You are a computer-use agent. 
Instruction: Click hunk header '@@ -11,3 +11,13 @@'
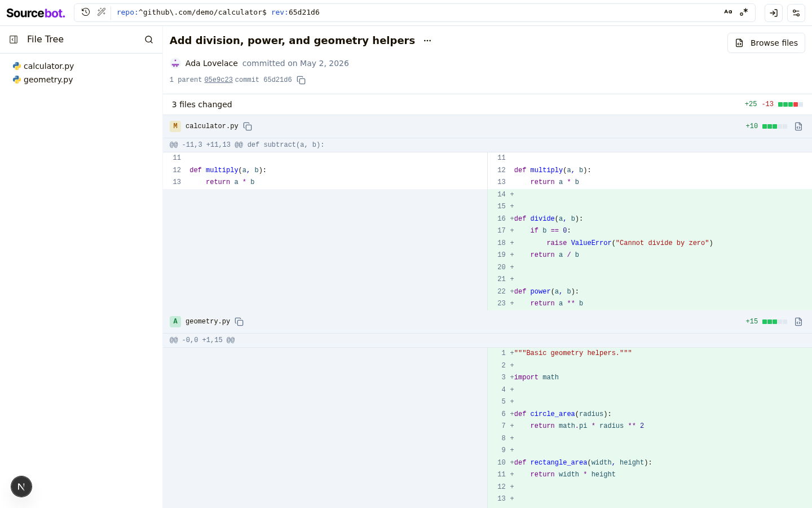(x=206, y=145)
